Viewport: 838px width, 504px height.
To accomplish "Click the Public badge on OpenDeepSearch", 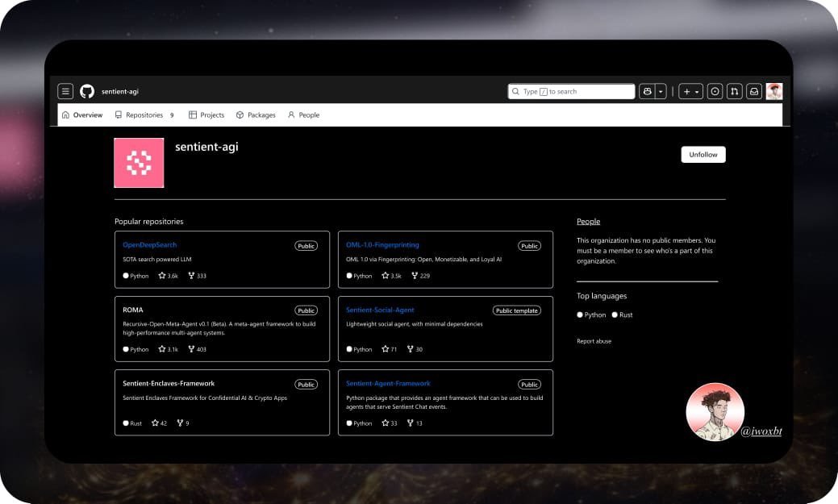I will click(306, 246).
